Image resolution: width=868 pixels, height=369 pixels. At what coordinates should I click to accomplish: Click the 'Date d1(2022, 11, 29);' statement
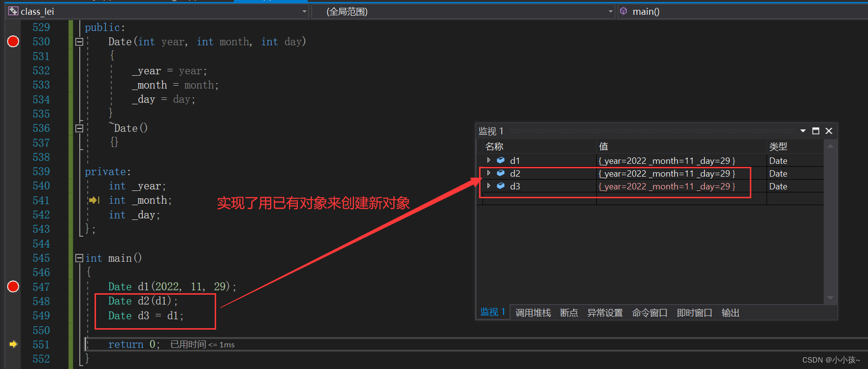pos(172,286)
